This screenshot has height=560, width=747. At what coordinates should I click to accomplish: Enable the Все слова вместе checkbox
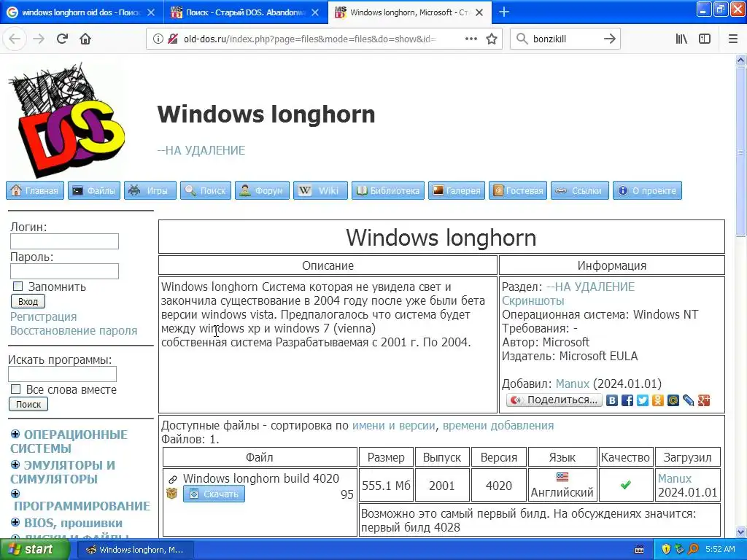click(16, 389)
